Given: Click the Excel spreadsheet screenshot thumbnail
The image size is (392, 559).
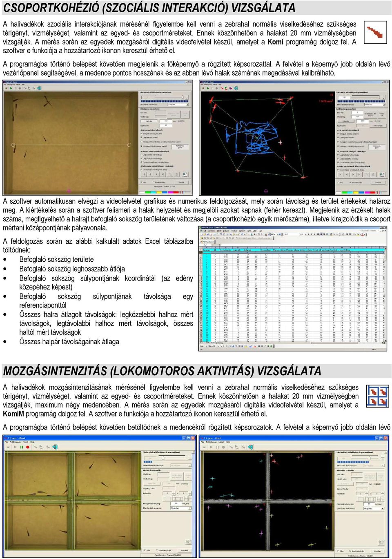Looking at the screenshot, I should [292, 289].
